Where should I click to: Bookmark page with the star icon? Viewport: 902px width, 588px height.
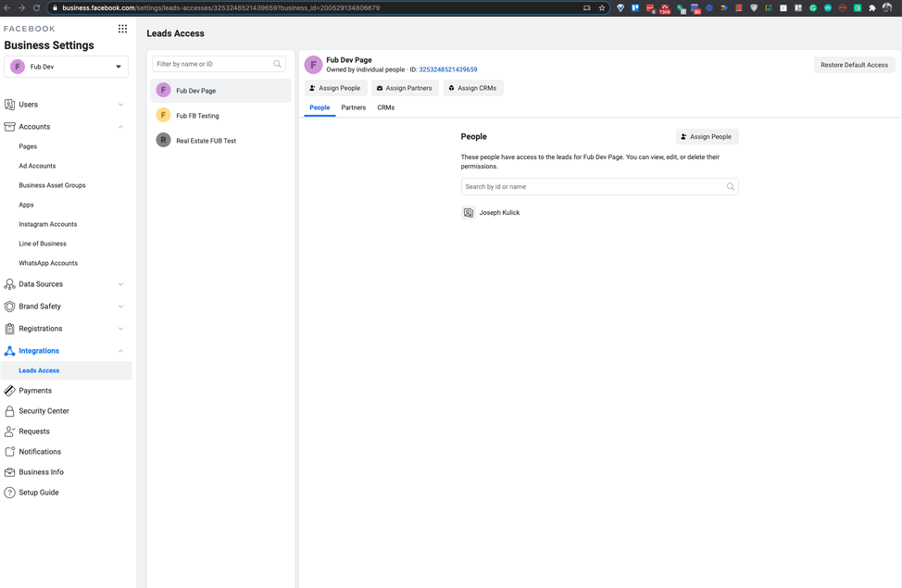click(602, 8)
